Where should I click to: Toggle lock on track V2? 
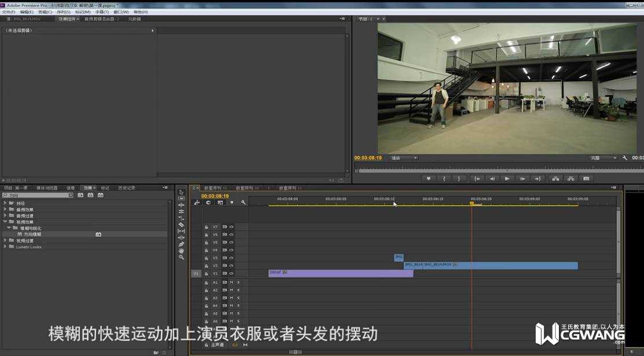pos(207,266)
